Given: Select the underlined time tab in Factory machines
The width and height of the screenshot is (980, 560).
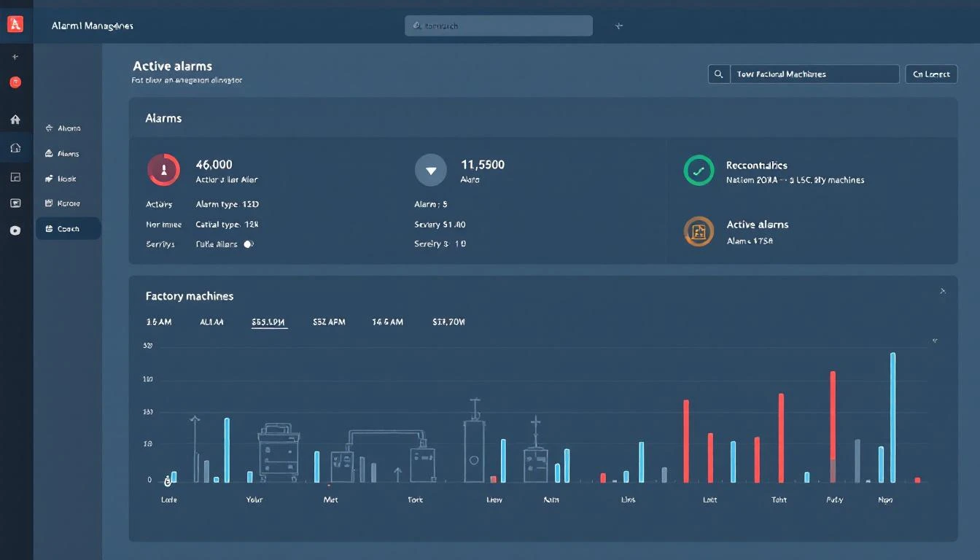Looking at the screenshot, I should point(268,321).
